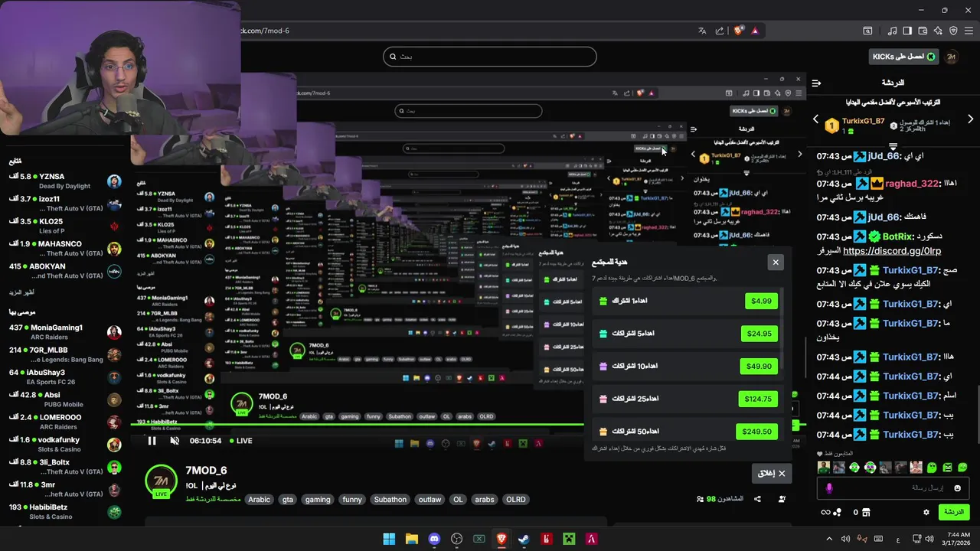Viewport: 980px width, 551px height.
Task: Toggle the browser sidebar panel icon
Action: (907, 31)
